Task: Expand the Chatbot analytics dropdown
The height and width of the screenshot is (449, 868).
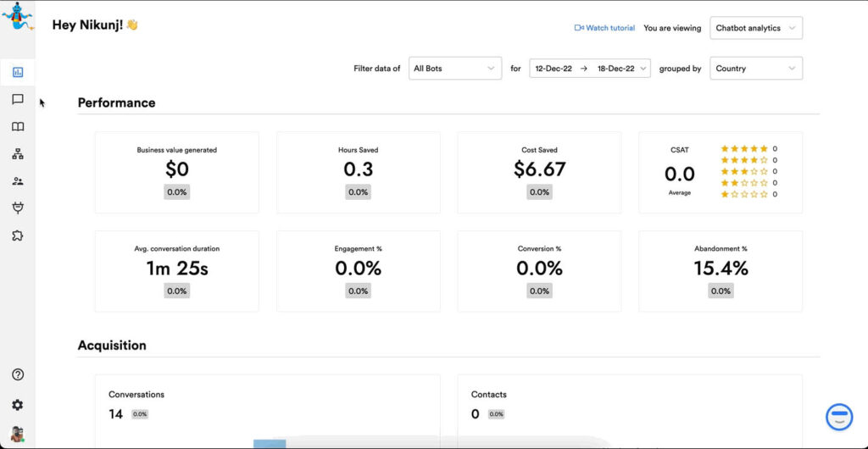Action: point(755,28)
